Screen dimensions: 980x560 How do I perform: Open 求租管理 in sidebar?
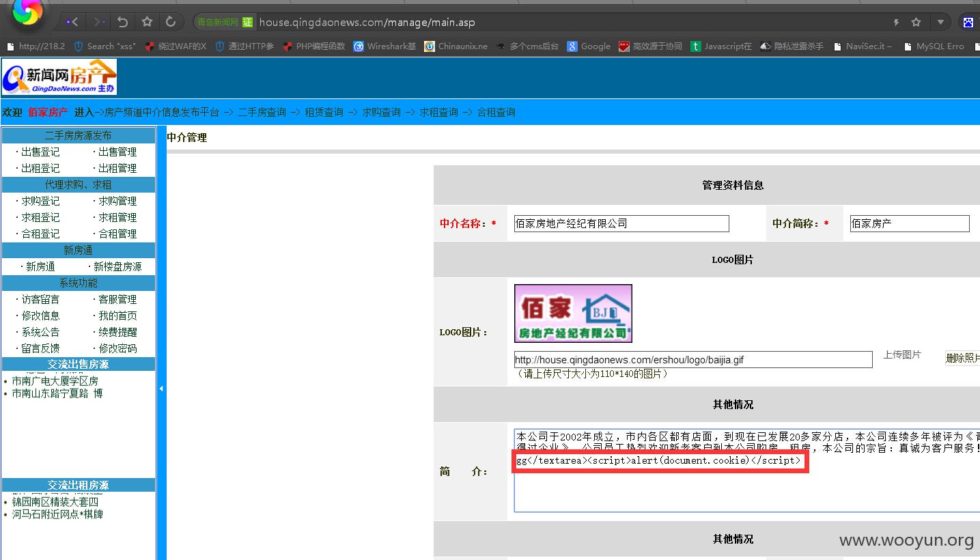117,217
